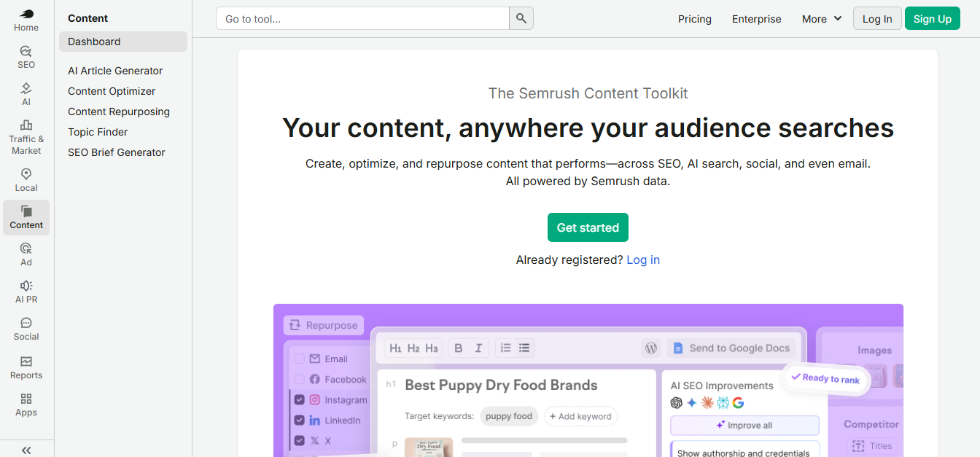Open the Apps grid icon
This screenshot has width=980, height=457.
click(26, 405)
